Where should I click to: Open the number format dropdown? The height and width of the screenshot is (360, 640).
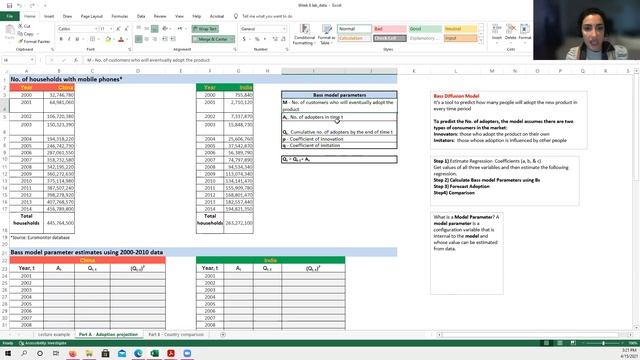284,29
